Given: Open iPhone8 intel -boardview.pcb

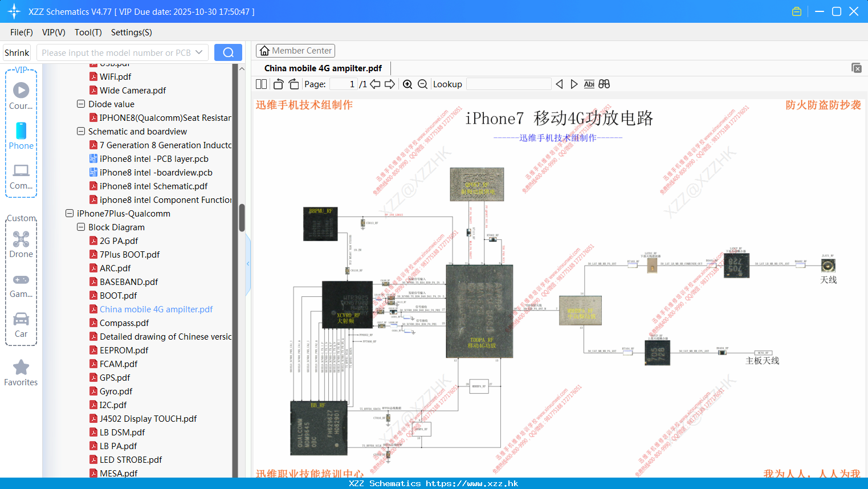Looking at the screenshot, I should click(156, 172).
